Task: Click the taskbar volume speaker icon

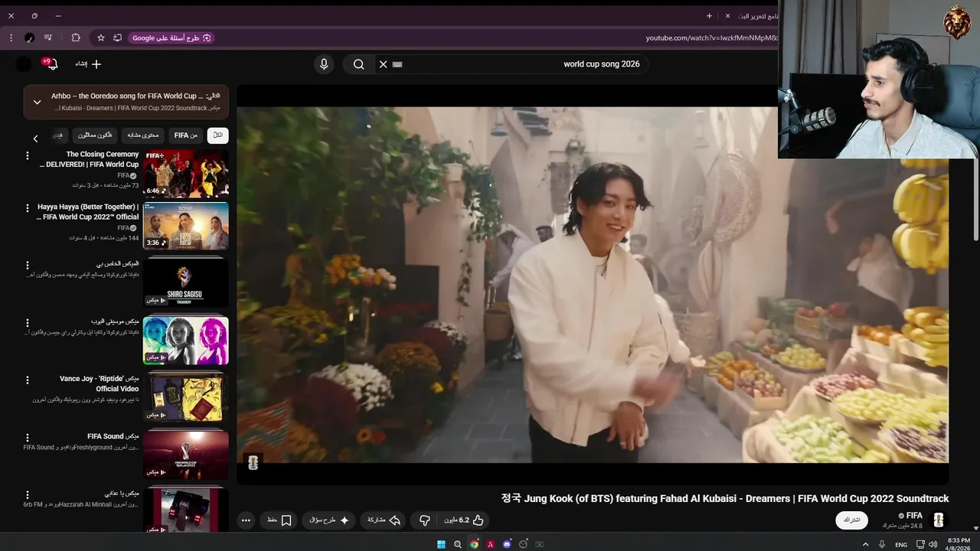Action: 933,544
